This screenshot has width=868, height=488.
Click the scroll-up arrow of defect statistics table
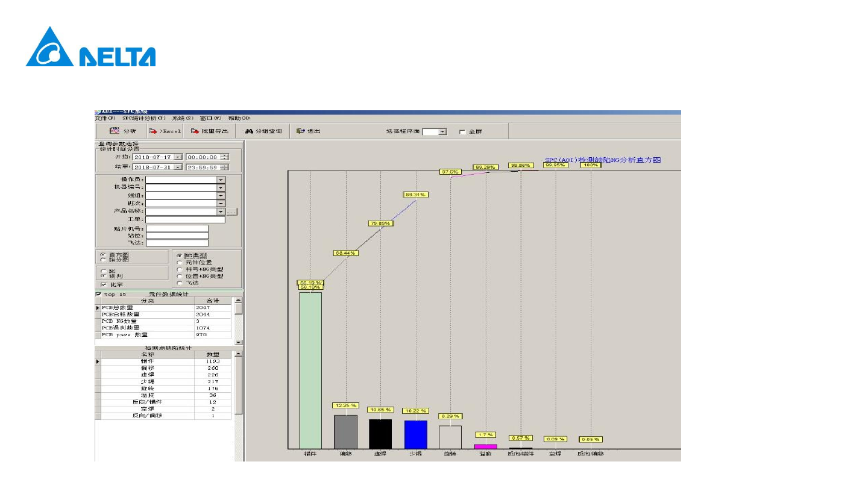pyautogui.click(x=238, y=354)
